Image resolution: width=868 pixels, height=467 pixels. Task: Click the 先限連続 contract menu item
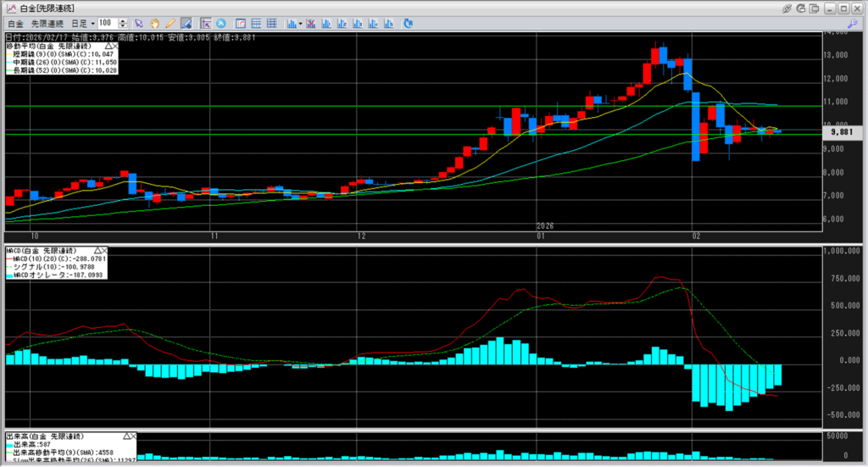[x=48, y=23]
